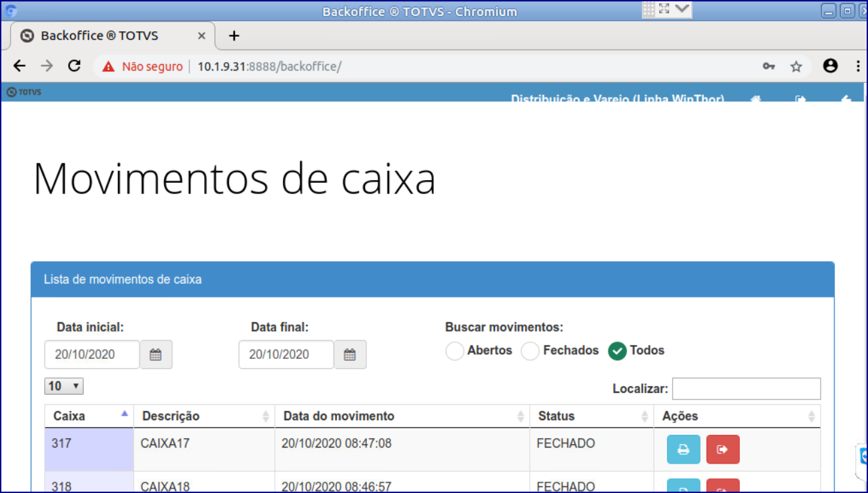Click the Data inicial date field

[92, 354]
